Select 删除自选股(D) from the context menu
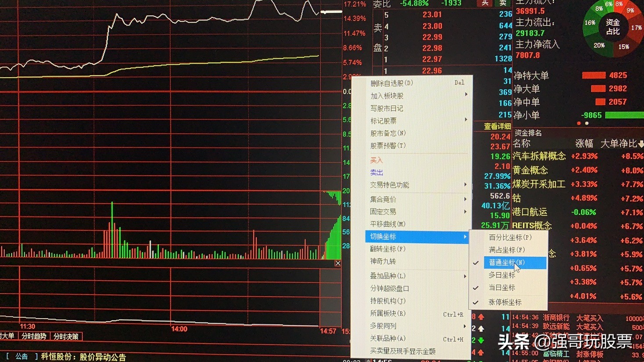This screenshot has height=362, width=644. [x=392, y=83]
